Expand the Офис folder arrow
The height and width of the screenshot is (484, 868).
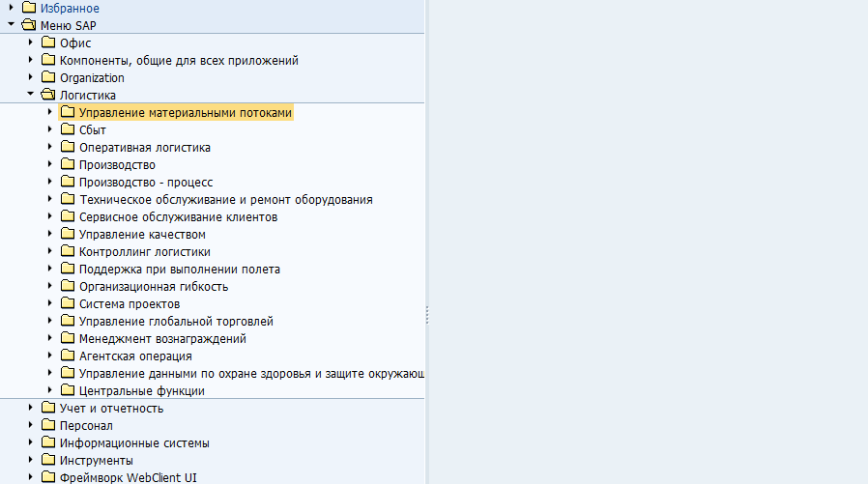(x=30, y=43)
